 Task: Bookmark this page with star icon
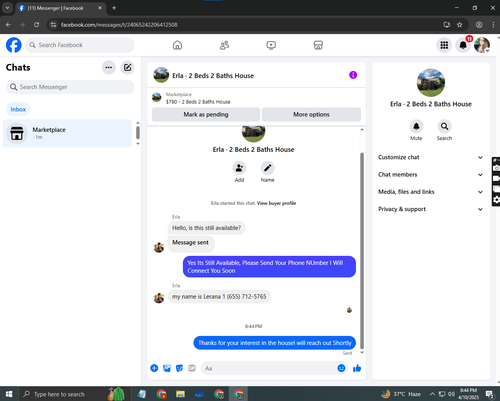click(459, 25)
